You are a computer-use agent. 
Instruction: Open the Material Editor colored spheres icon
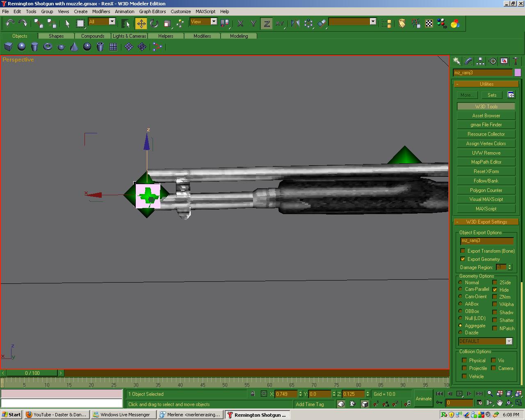[455, 24]
